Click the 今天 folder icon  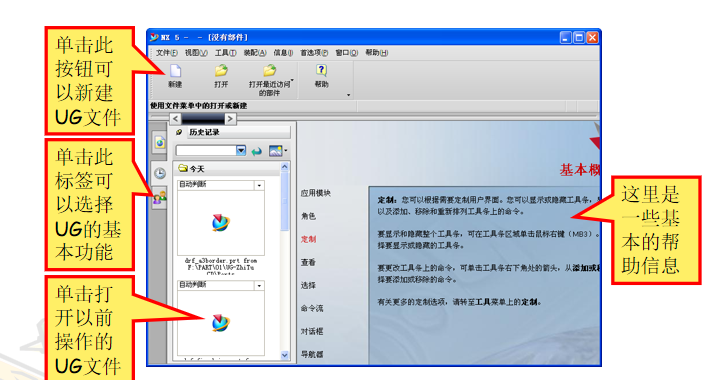[183, 169]
